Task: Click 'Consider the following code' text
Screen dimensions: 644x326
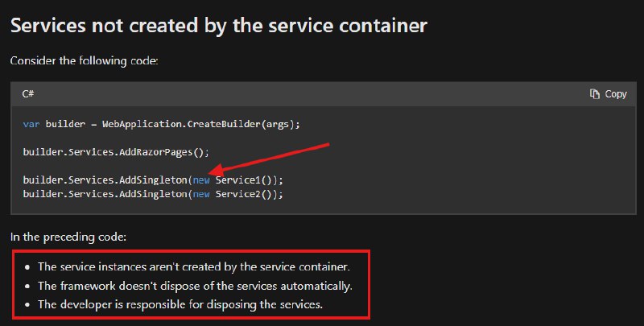Action: (x=85, y=60)
